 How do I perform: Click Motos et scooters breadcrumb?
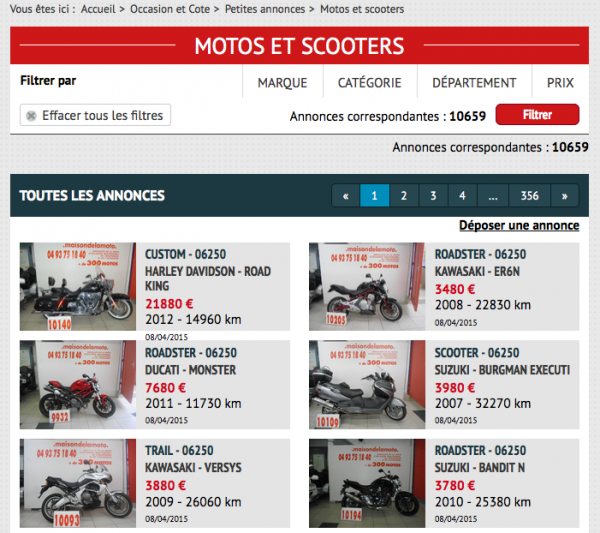[362, 9]
